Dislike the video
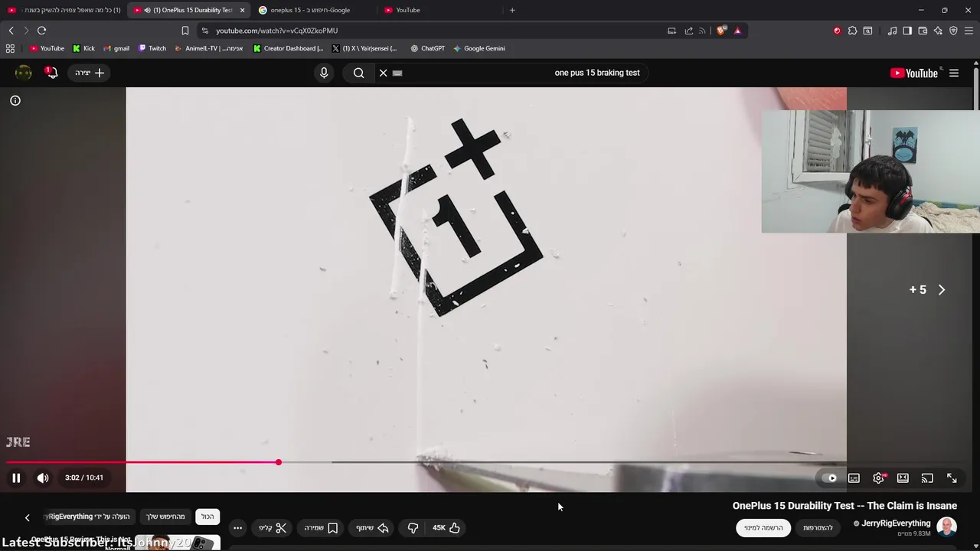The height and width of the screenshot is (551, 980). [x=413, y=528]
